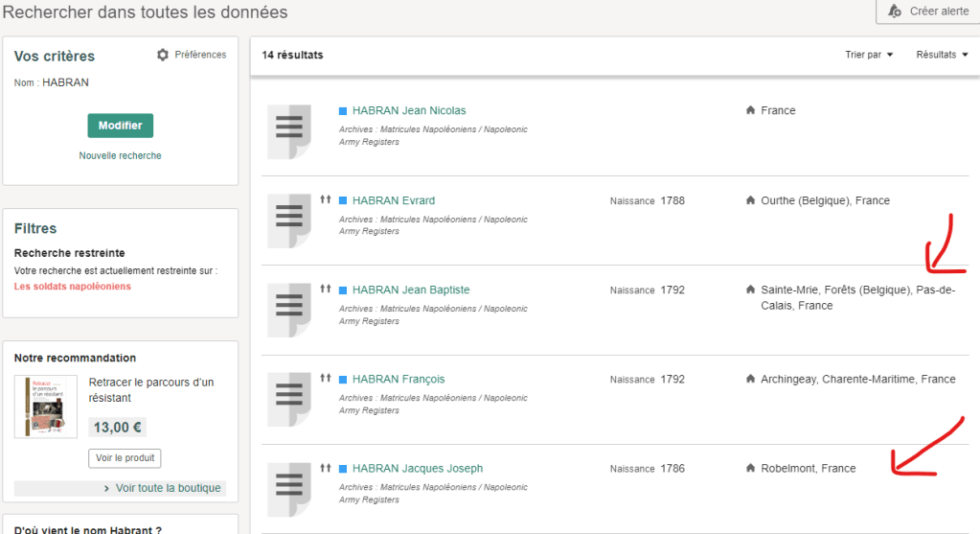The height and width of the screenshot is (534, 980).
Task: Toggle blue square marker for HABRAN Evrard
Action: 344,201
